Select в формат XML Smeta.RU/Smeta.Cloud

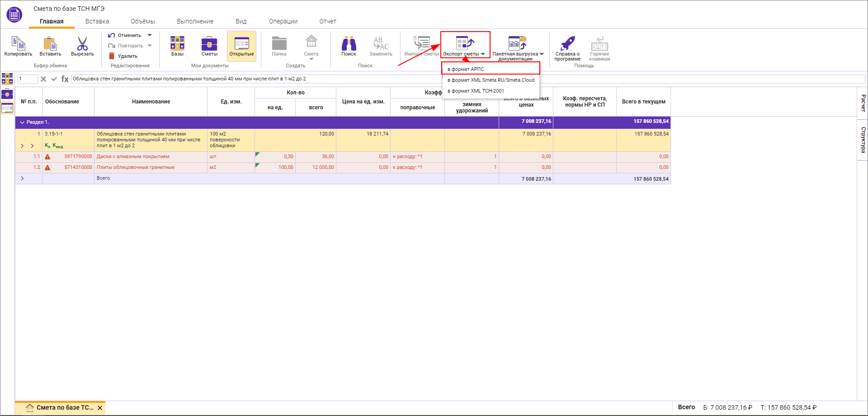coord(491,80)
